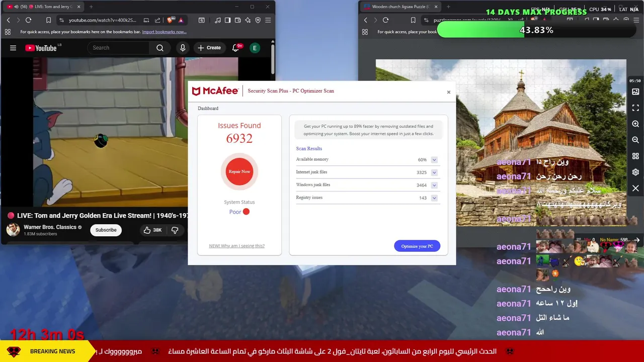Click Import bookmarks now link

(x=164, y=32)
